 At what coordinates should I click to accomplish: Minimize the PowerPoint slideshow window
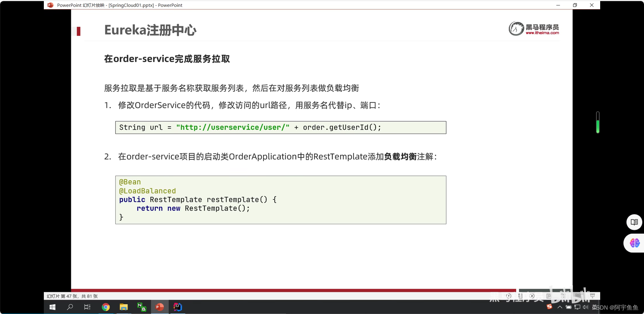pyautogui.click(x=558, y=5)
